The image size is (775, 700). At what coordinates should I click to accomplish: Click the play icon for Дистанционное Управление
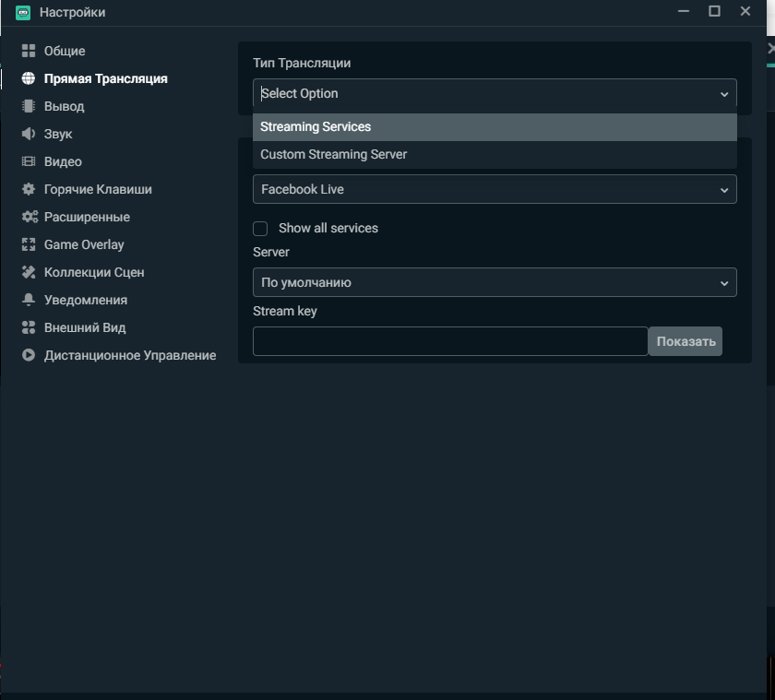[x=28, y=355]
